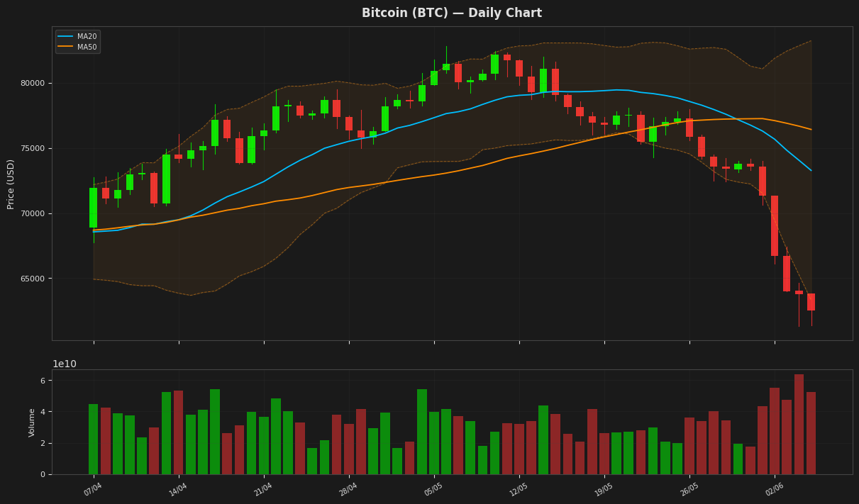The width and height of the screenshot is (859, 504).
Task: Click the final red candlestick of the series
Action: [x=811, y=302]
